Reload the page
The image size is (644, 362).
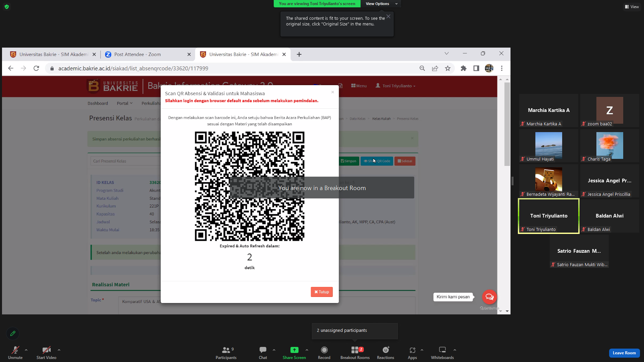click(36, 68)
